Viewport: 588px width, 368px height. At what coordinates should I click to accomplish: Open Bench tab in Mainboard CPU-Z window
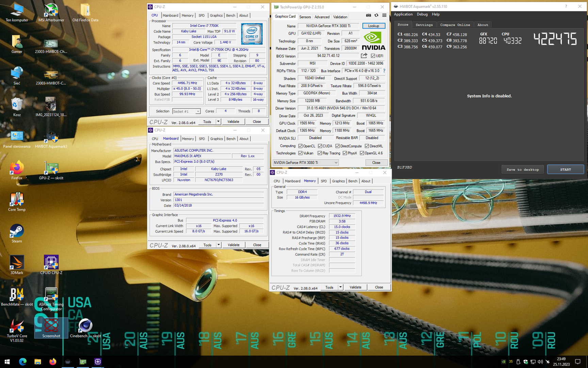231,139
